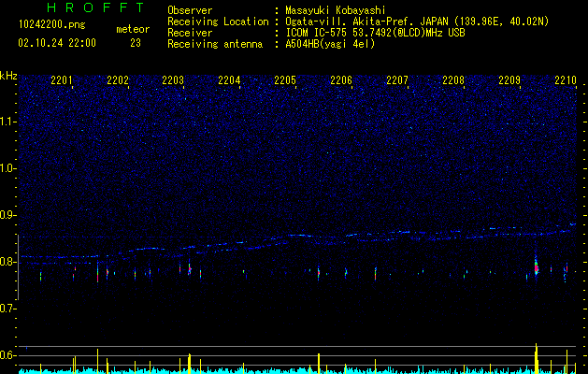Click the 2203 time marker
Viewport: 588px width, 374px height.
point(173,80)
